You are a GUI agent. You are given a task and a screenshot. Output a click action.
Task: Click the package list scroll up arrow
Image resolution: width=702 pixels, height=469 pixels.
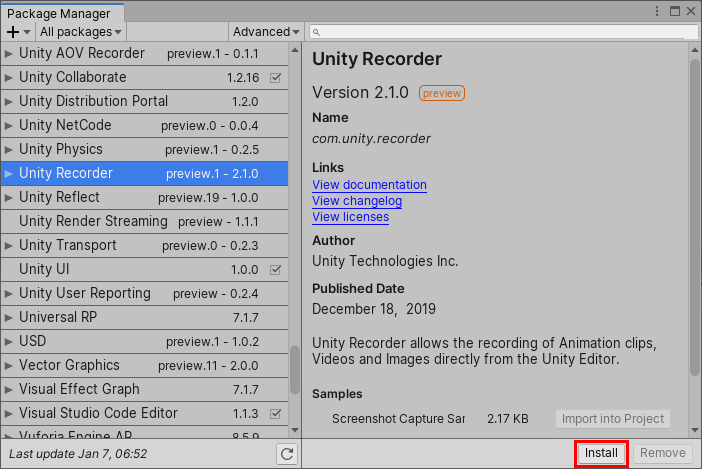295,50
